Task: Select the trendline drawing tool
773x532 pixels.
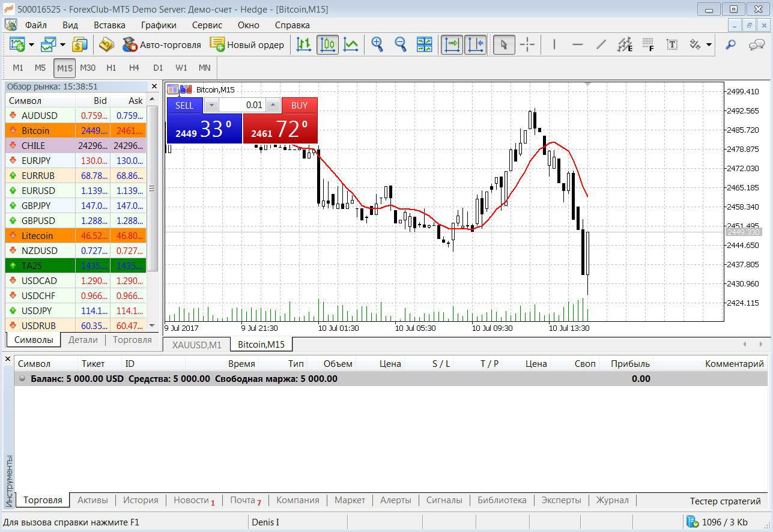Action: (601, 44)
